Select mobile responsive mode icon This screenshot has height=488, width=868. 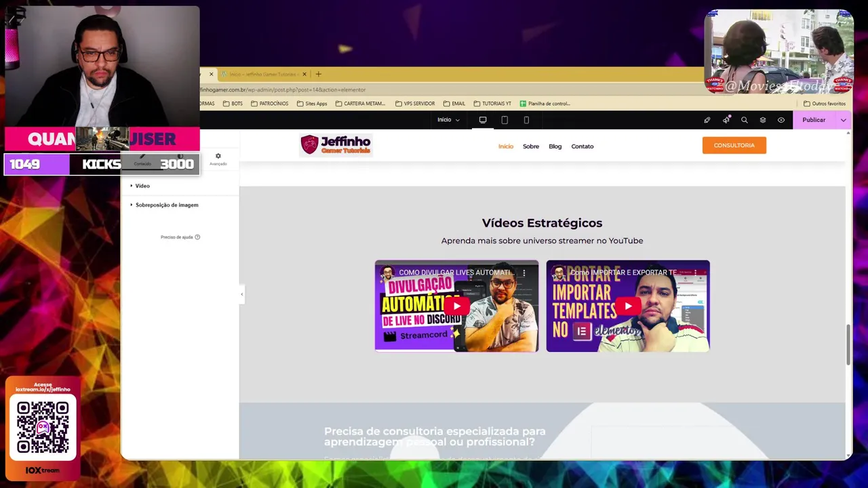(526, 120)
